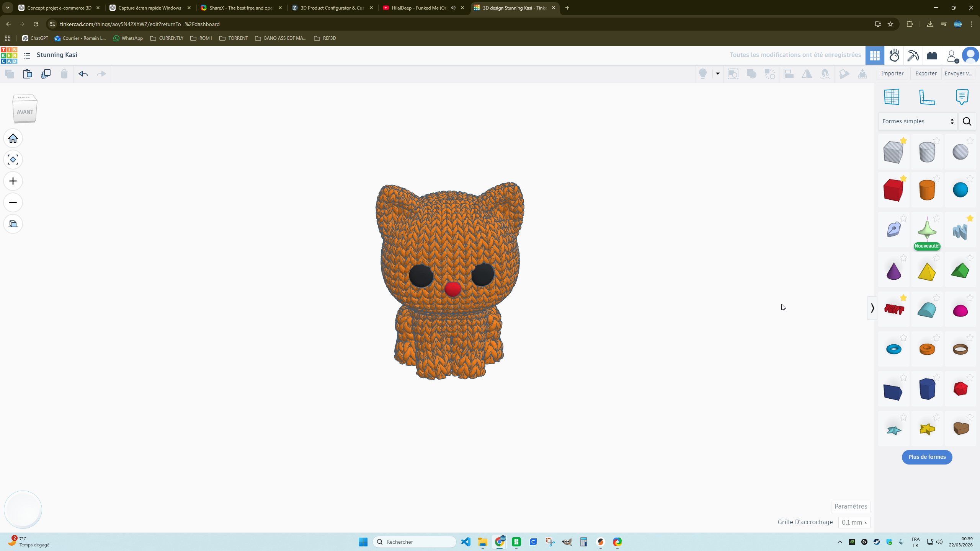Toggle favorite star on the yellow pyramid shape

coord(937,258)
